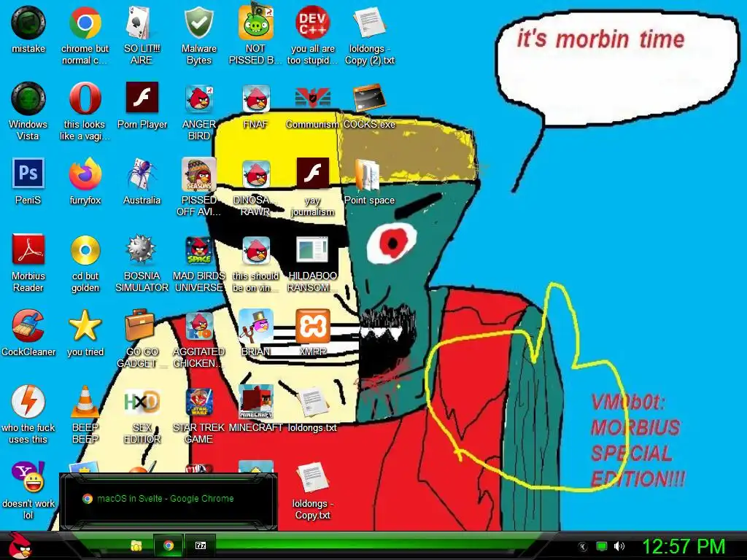Launch the 'MINECRAFT' icon
Screen dimensions: 747x560
coord(256,402)
